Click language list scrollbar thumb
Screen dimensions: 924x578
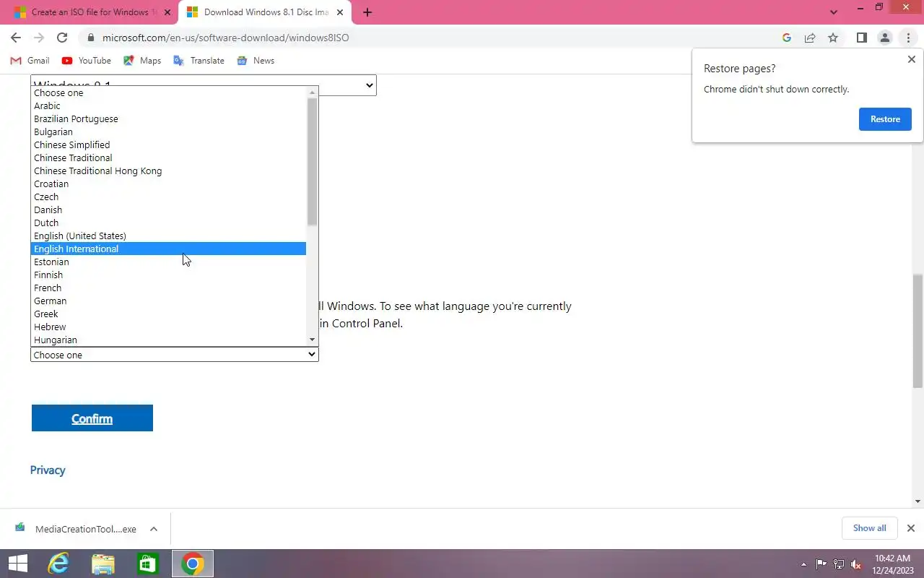coord(312,161)
